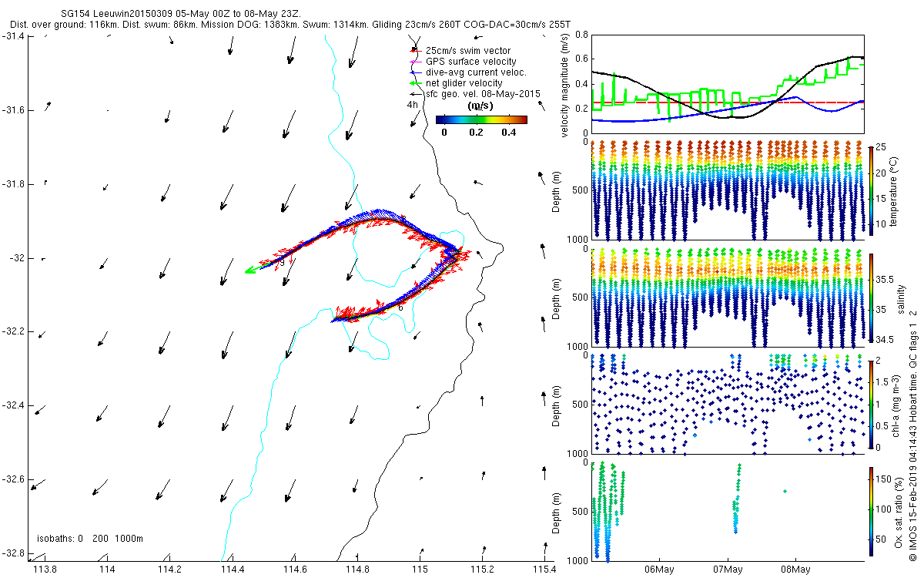Click latitude tick '-31.4'
The height and width of the screenshot is (578, 924).
pyautogui.click(x=14, y=37)
